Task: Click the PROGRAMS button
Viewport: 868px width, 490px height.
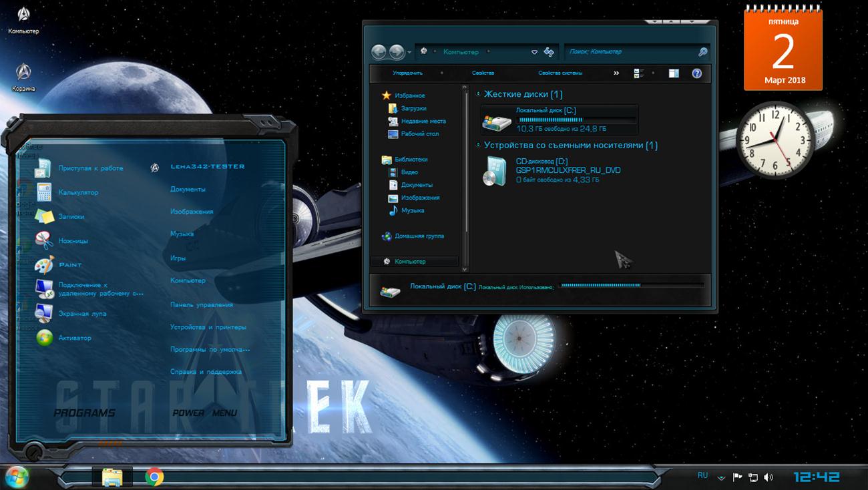Action: 84,413
